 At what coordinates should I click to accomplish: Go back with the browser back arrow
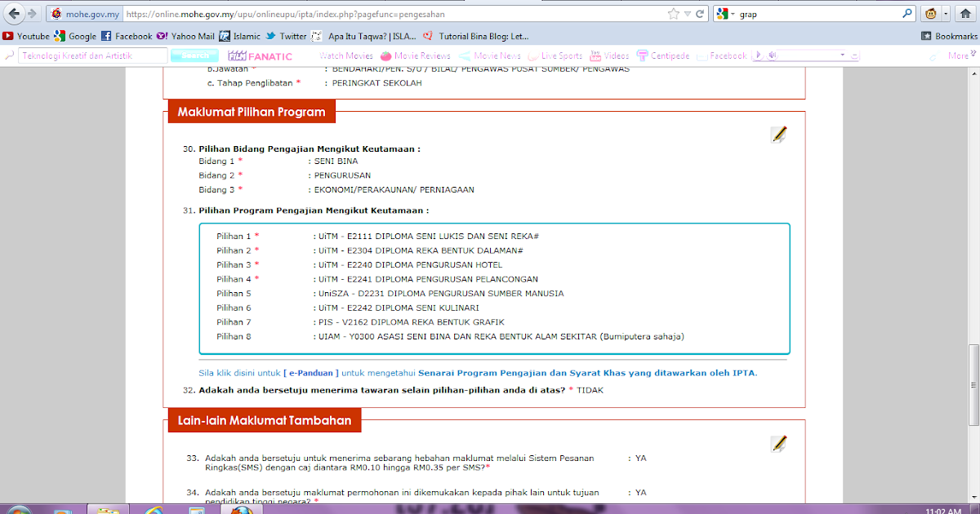[14, 14]
